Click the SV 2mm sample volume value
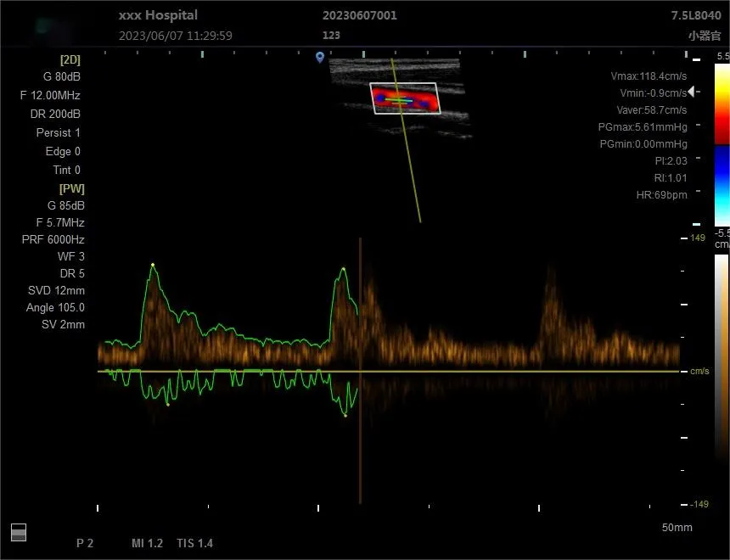The image size is (730, 560). point(64,324)
